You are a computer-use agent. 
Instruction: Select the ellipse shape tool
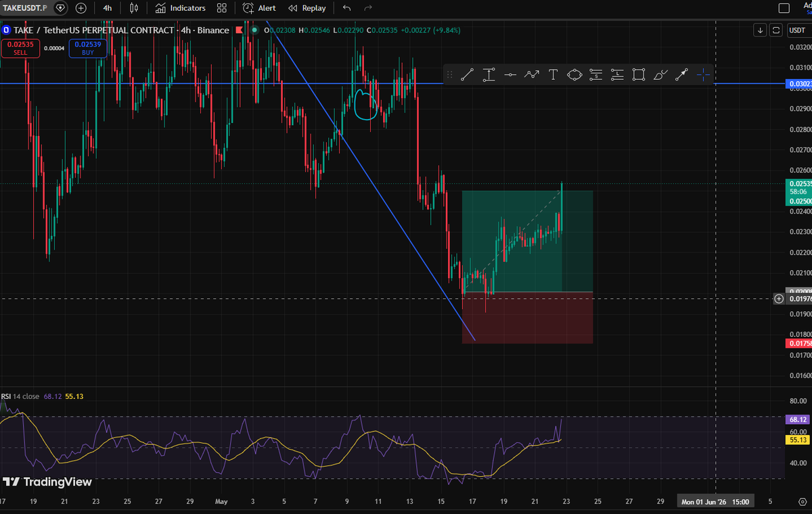(x=574, y=75)
